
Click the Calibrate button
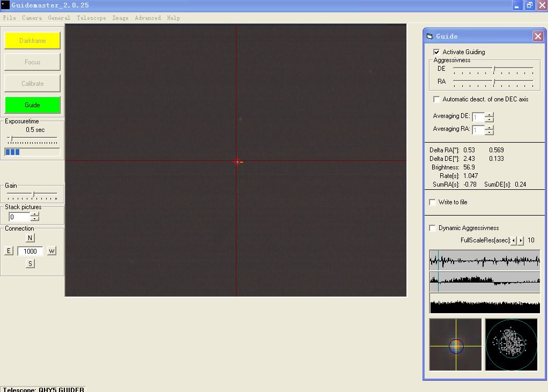tap(32, 84)
